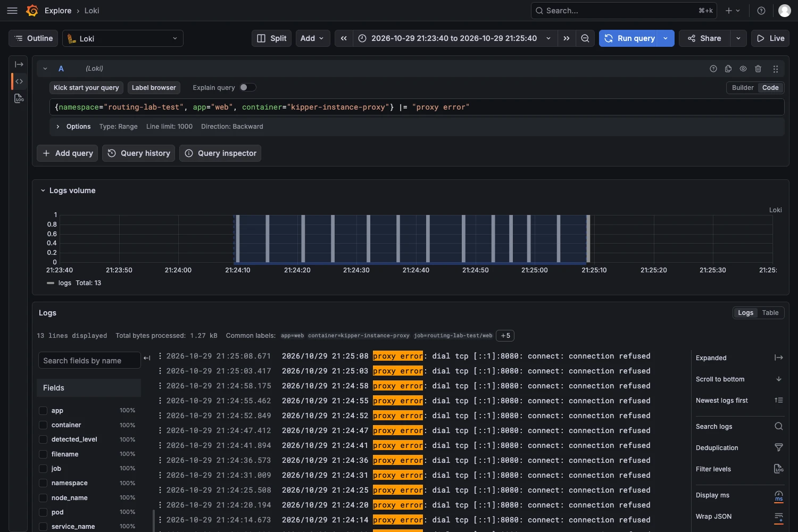The height and width of the screenshot is (532, 798).
Task: Toggle Display ms option
Action: [739, 495]
